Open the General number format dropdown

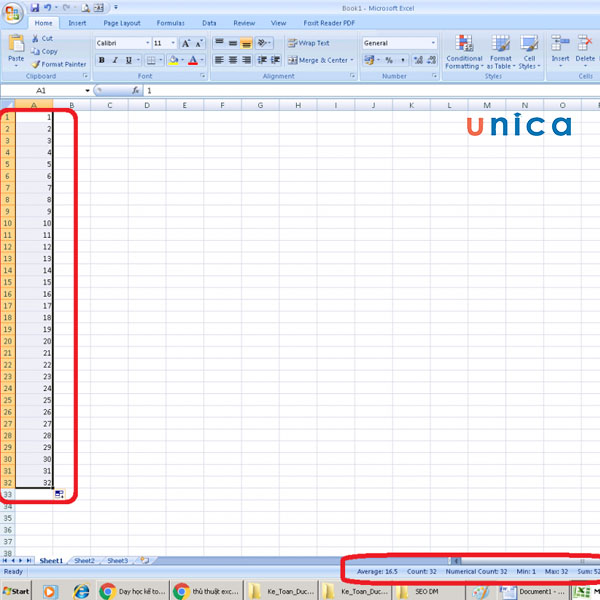pyautogui.click(x=433, y=43)
